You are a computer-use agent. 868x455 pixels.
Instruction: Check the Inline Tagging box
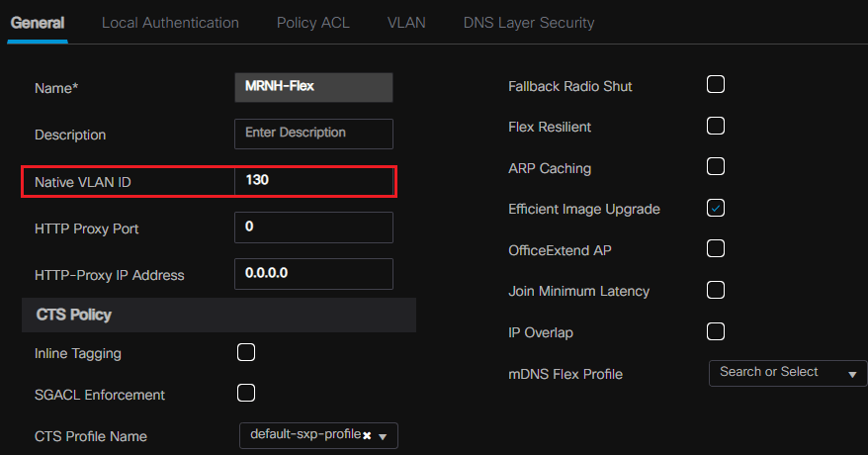point(246,352)
